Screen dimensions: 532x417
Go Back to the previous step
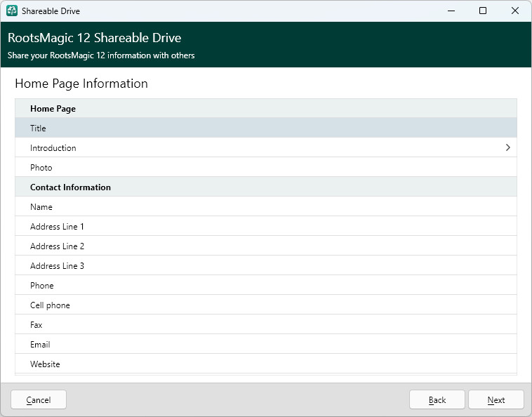[437, 399]
